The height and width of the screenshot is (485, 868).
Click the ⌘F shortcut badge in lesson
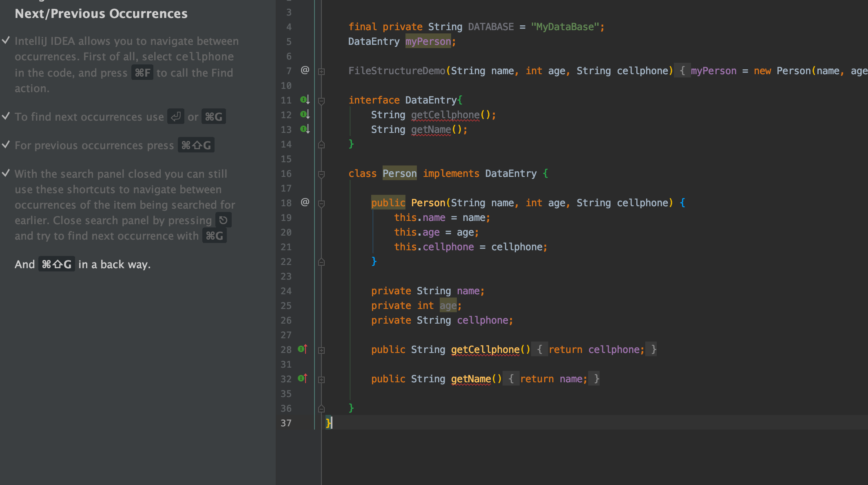click(x=142, y=73)
